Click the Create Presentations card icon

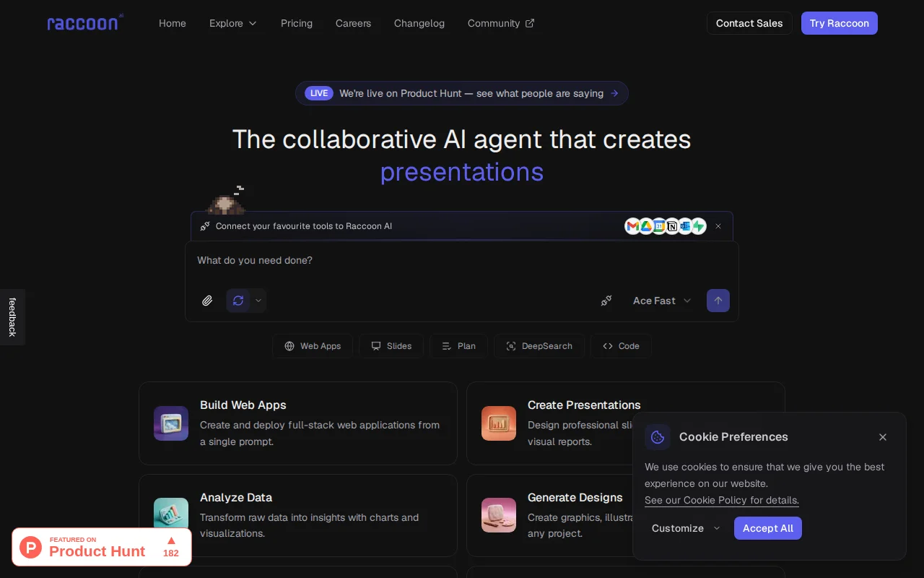pyautogui.click(x=499, y=423)
